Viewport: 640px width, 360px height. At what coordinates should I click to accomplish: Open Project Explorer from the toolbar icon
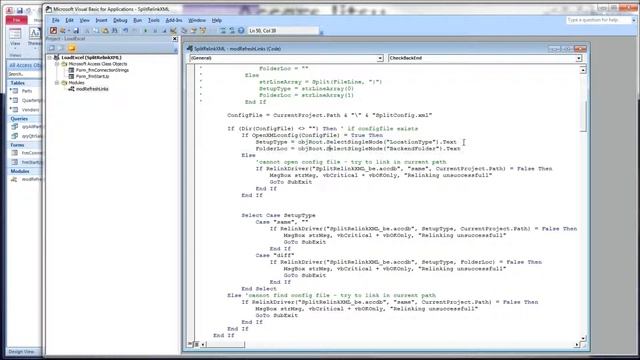point(184,31)
